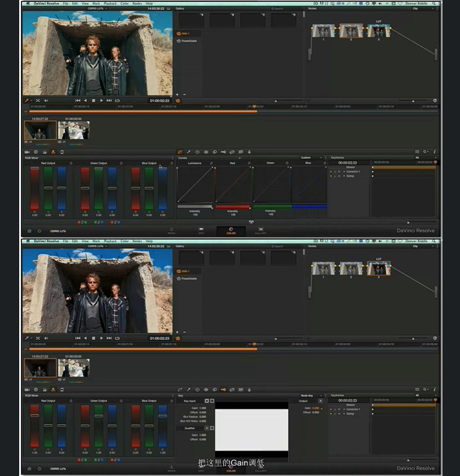
Task: Click the project settings gear in top window
Action: [x=39, y=231]
